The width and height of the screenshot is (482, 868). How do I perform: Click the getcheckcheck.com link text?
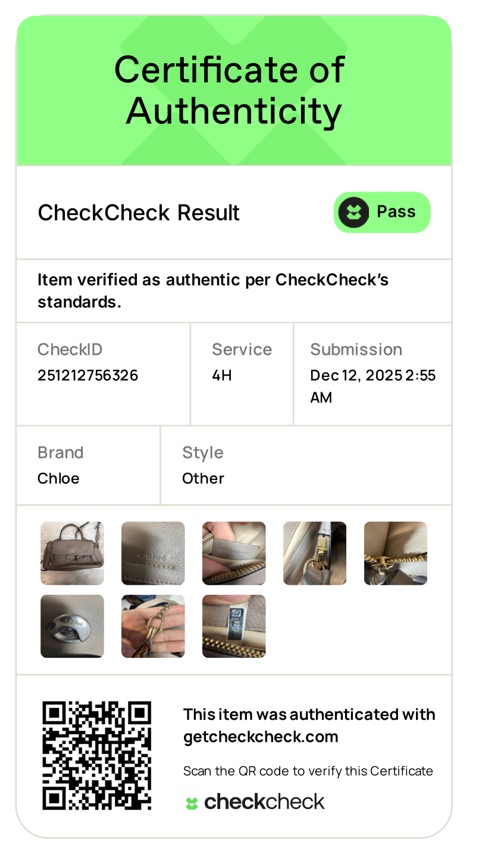(261, 737)
